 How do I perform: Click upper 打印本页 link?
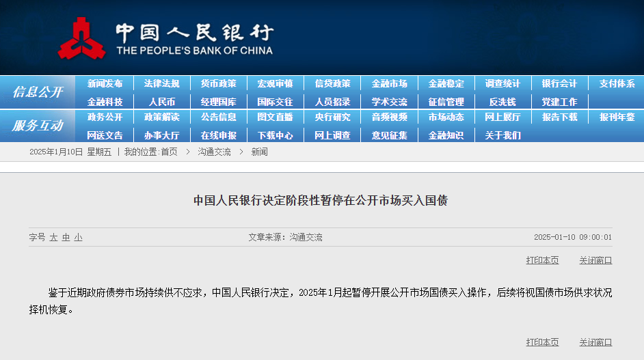[x=542, y=260]
